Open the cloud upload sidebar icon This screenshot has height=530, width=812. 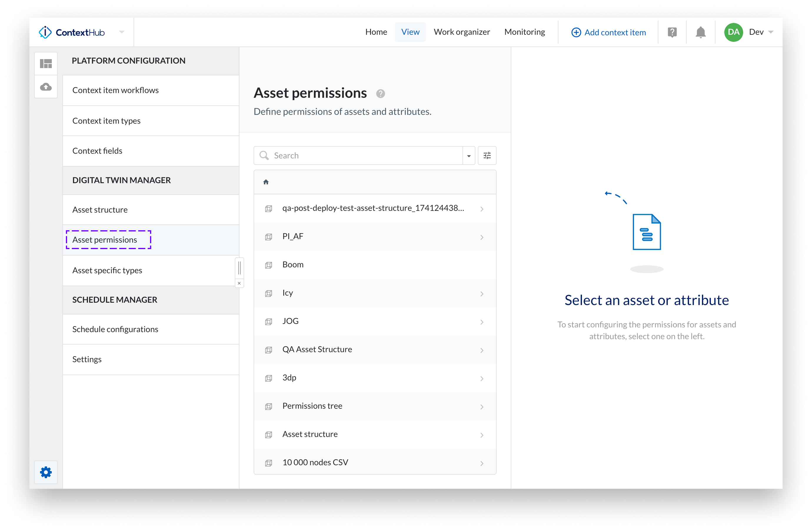tap(46, 87)
